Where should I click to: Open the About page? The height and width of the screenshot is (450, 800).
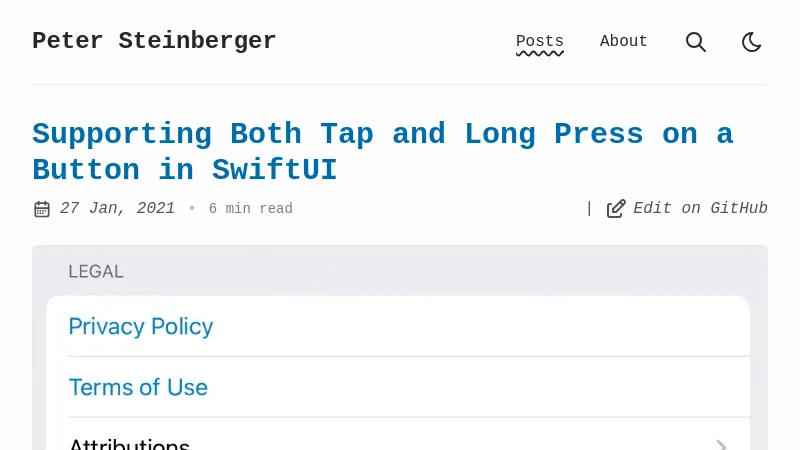coord(623,42)
